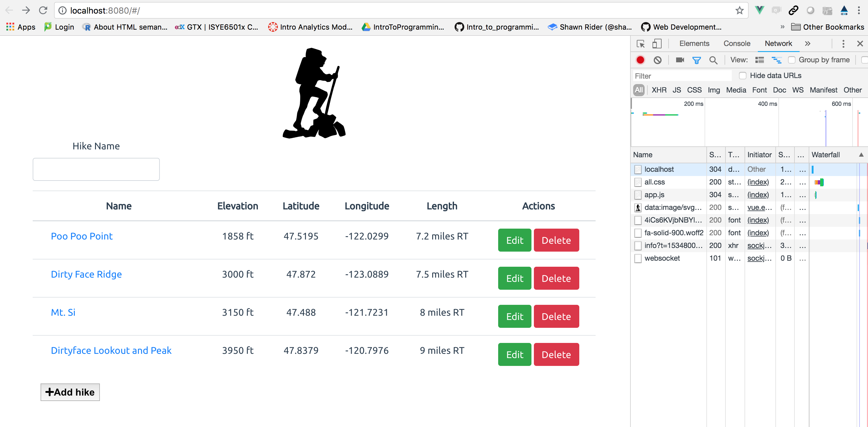Bookmark this page with the star icon
868x427 pixels.
click(x=739, y=11)
